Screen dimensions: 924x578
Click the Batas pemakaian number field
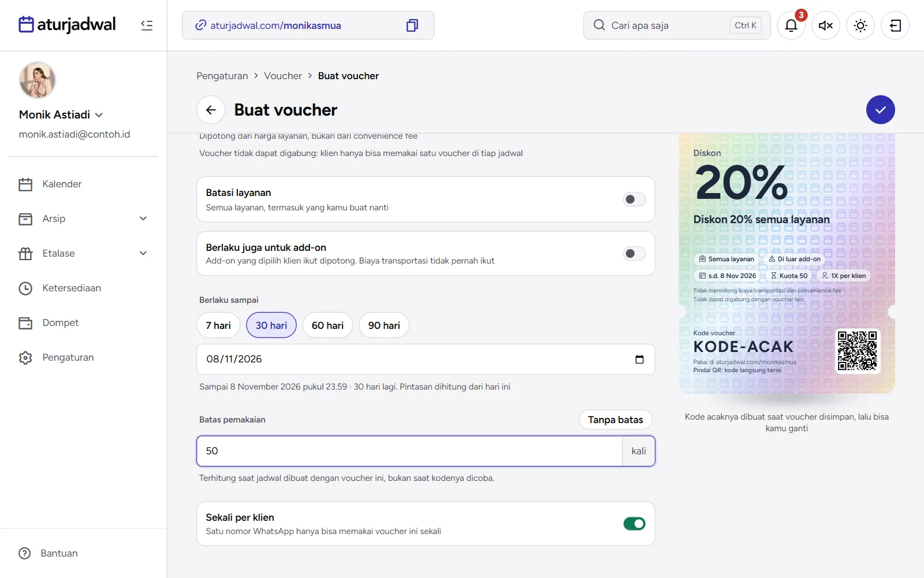click(409, 451)
